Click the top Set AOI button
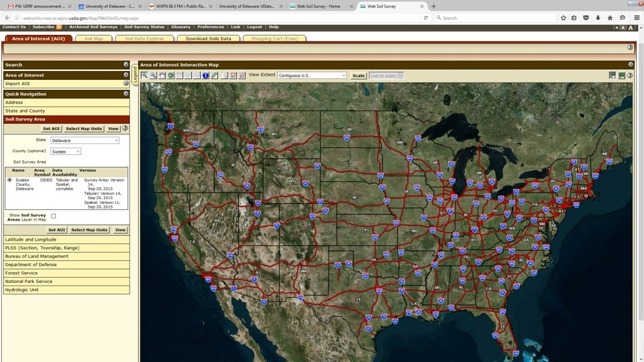This screenshot has height=362, width=644. [x=51, y=129]
